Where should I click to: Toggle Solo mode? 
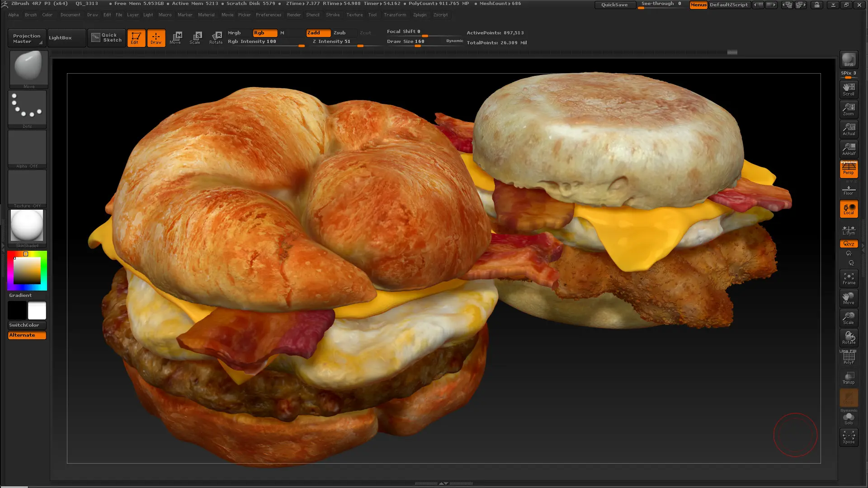click(x=849, y=418)
